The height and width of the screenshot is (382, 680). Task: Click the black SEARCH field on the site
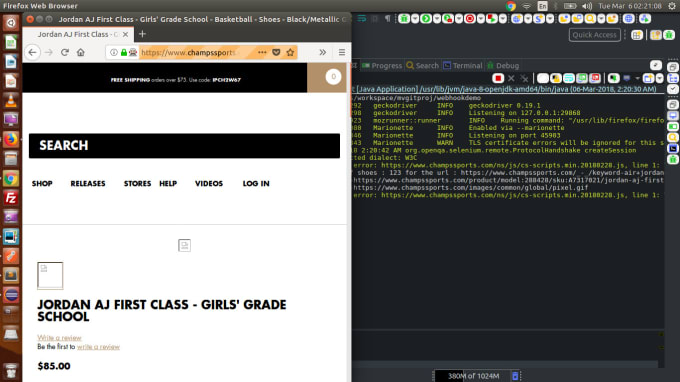pyautogui.click(x=184, y=146)
